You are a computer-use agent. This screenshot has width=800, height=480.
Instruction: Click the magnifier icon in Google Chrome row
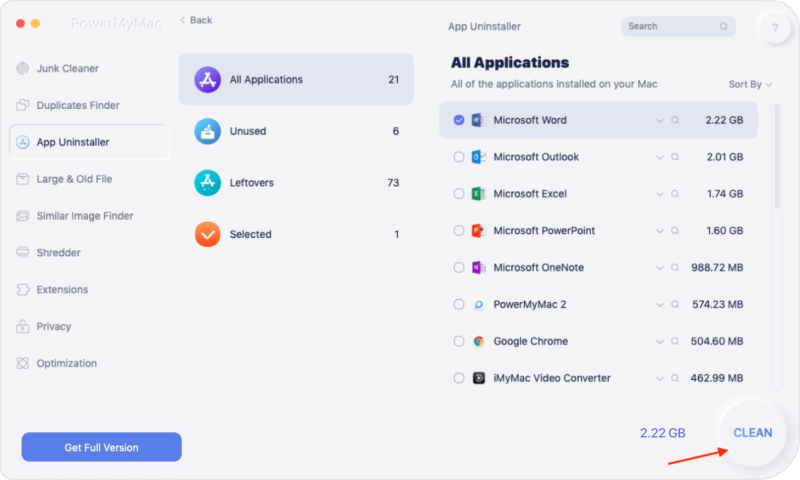(x=674, y=341)
